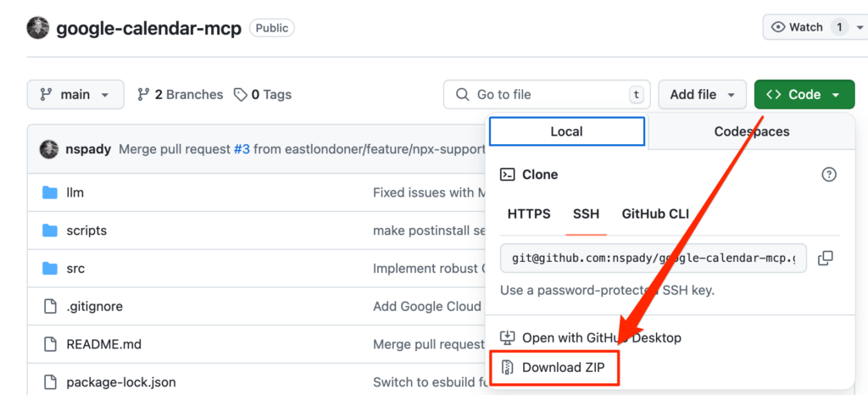This screenshot has width=868, height=395.
Task: Click the llm folder icon
Action: pos(49,193)
